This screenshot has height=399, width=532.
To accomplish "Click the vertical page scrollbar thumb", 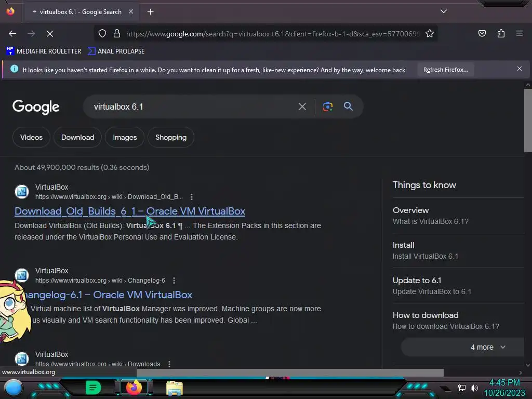I will (x=528, y=121).
